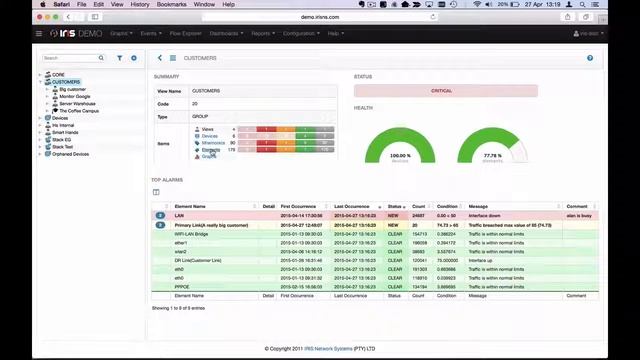Click the tree Search input field

pyautogui.click(x=70, y=58)
